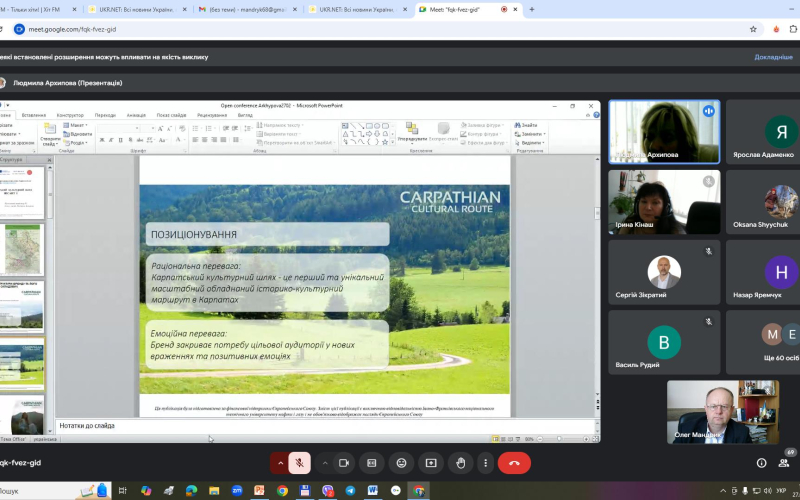Open the Переходи ribbon tab
The height and width of the screenshot is (500, 800).
[105, 115]
